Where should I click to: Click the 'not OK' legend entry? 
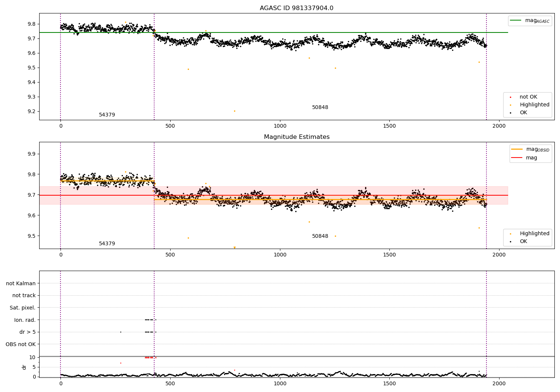click(528, 97)
